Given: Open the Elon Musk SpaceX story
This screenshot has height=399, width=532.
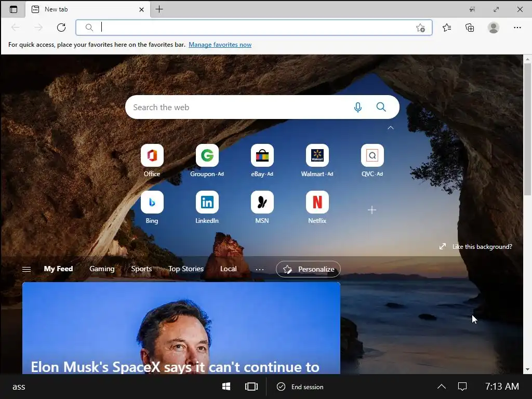Looking at the screenshot, I should click(x=181, y=328).
